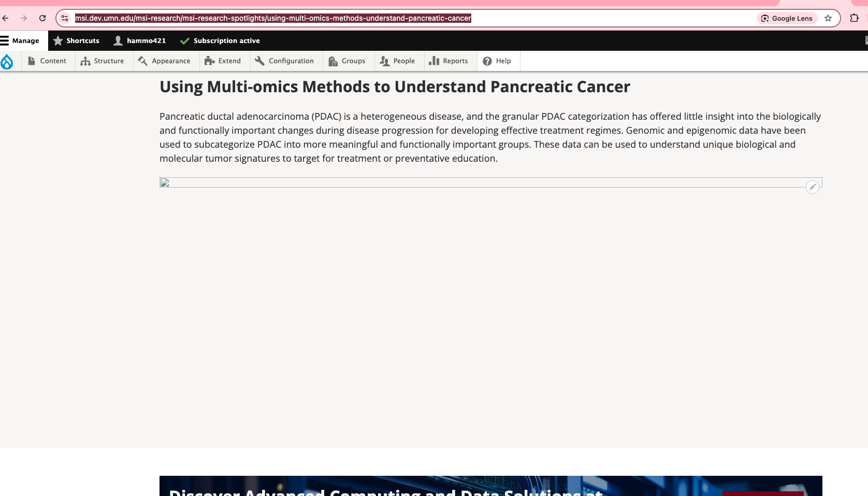Bookmark page with the star icon

point(828,18)
